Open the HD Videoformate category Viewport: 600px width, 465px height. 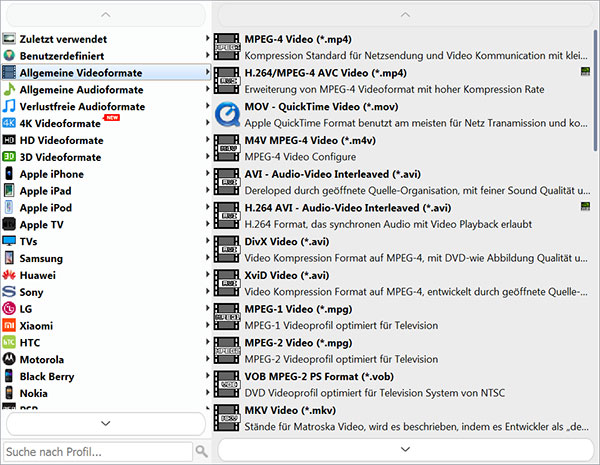tap(106, 140)
